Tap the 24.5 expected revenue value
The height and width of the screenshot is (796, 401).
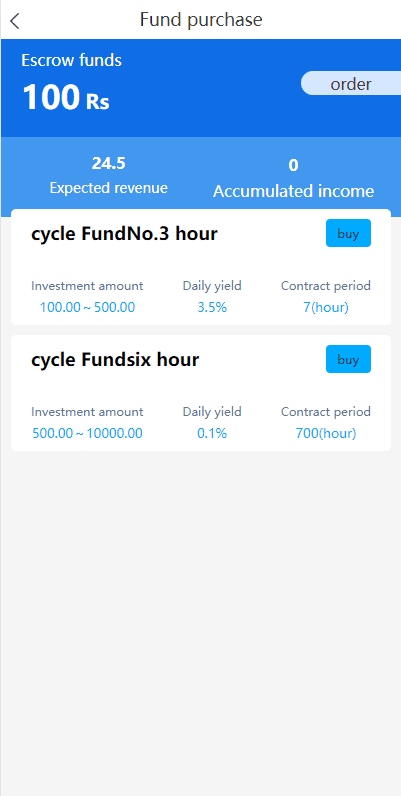pos(109,163)
